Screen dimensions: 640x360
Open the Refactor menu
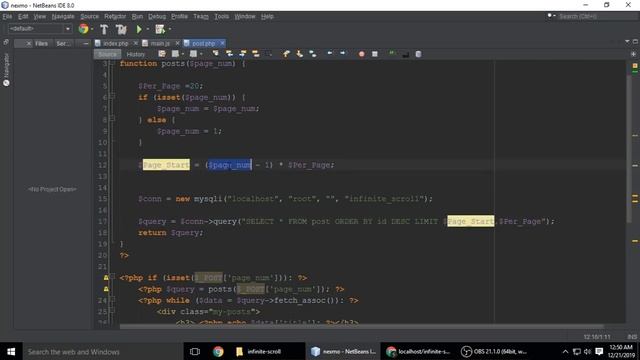(115, 16)
